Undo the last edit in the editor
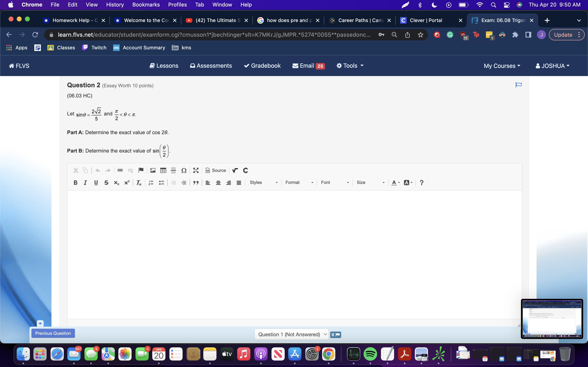 pos(98,170)
